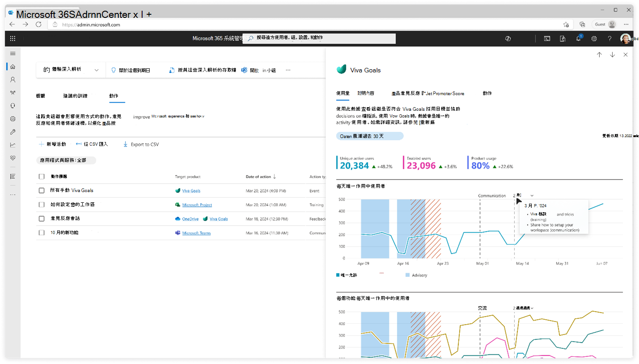Open Microsoft Teams link
The image size is (639, 364).
[x=196, y=233]
